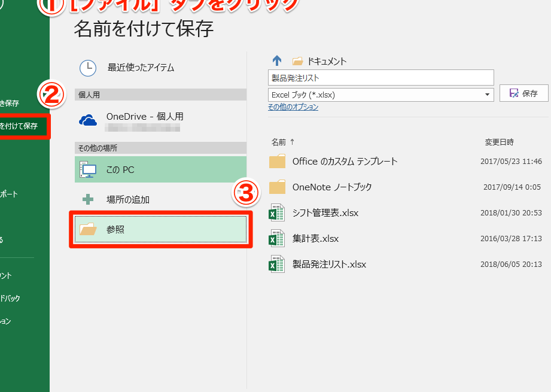The height and width of the screenshot is (392, 551).
Task: Select 最近使ったアイテム label
Action: pos(141,68)
